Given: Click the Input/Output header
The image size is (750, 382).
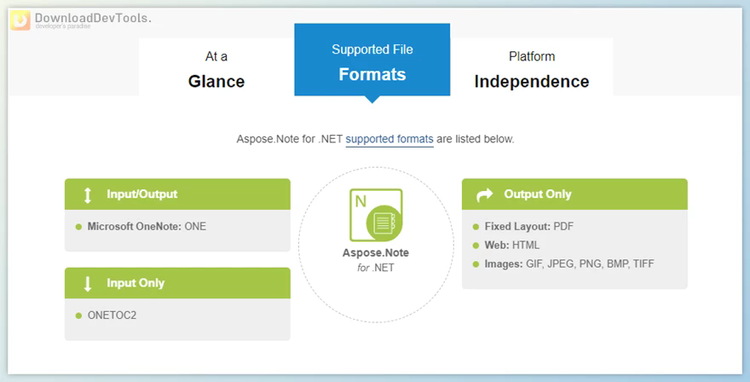Looking at the screenshot, I should (177, 194).
